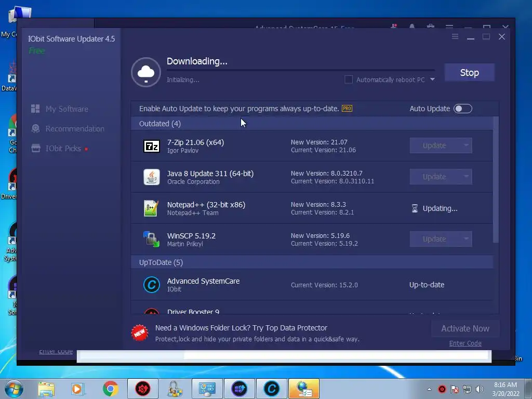Open the My Software sidebar item
The width and height of the screenshot is (532, 399).
click(x=60, y=109)
